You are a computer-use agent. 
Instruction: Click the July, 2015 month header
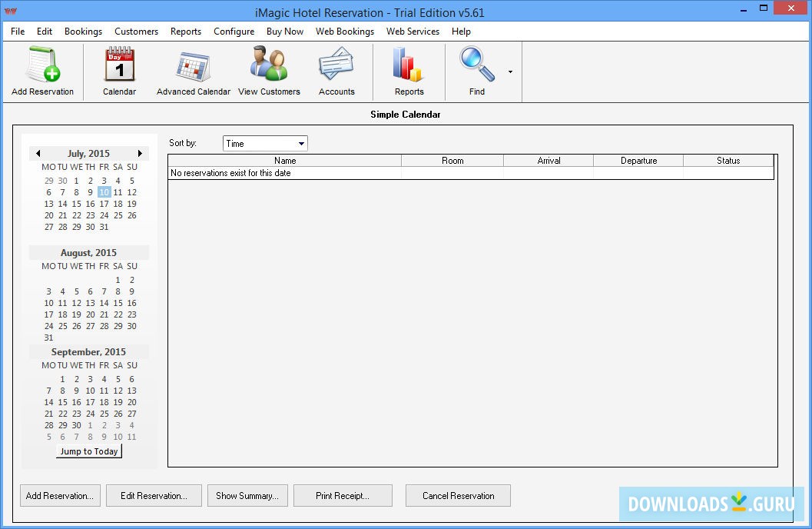(88, 153)
